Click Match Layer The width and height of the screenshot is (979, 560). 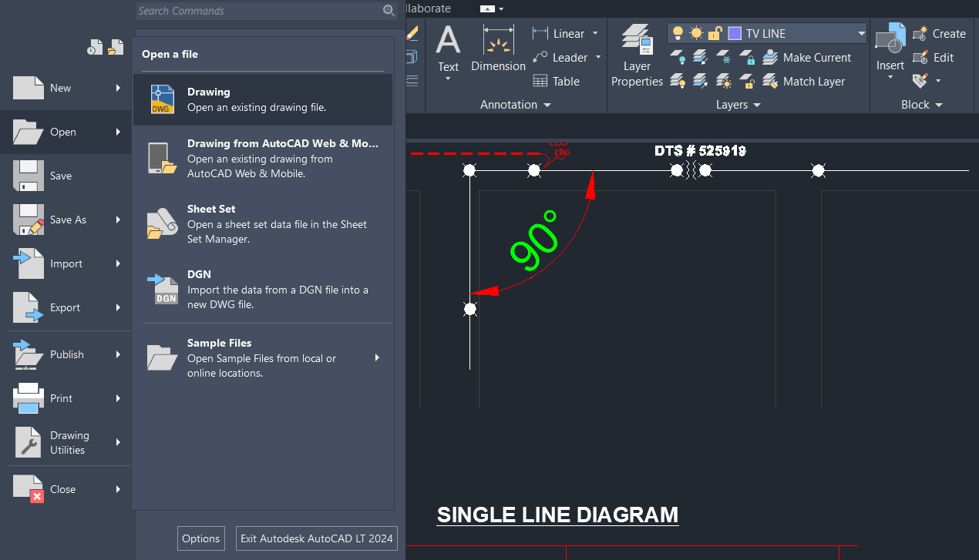804,81
